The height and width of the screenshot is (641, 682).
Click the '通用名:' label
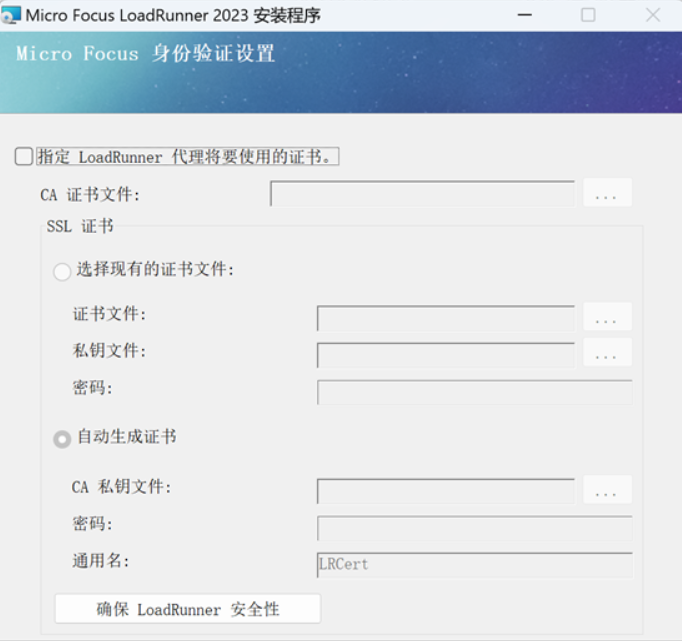tap(100, 561)
